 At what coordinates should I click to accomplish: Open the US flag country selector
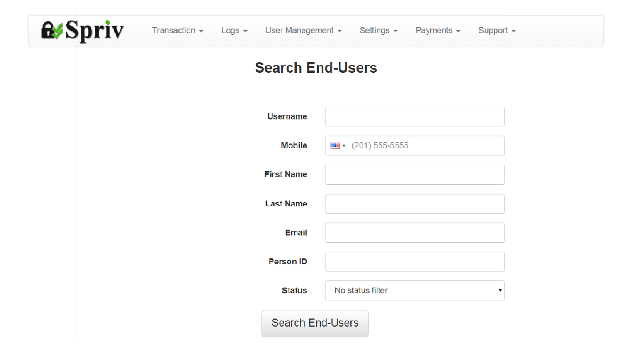pyautogui.click(x=338, y=146)
